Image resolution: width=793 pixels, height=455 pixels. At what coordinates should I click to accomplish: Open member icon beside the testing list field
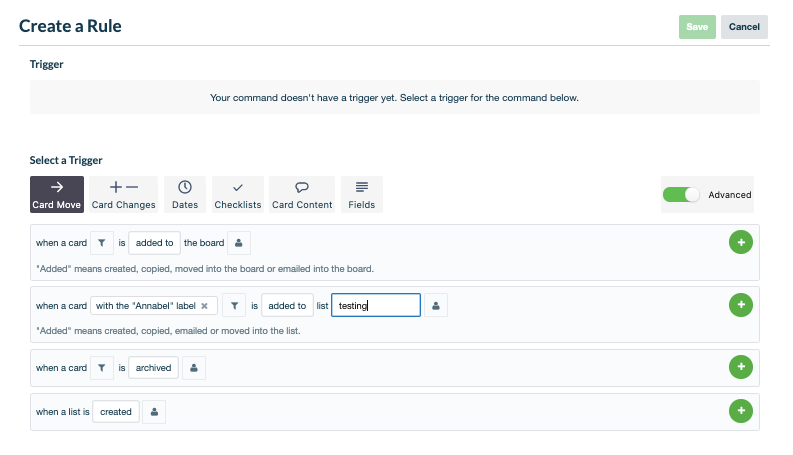click(435, 305)
